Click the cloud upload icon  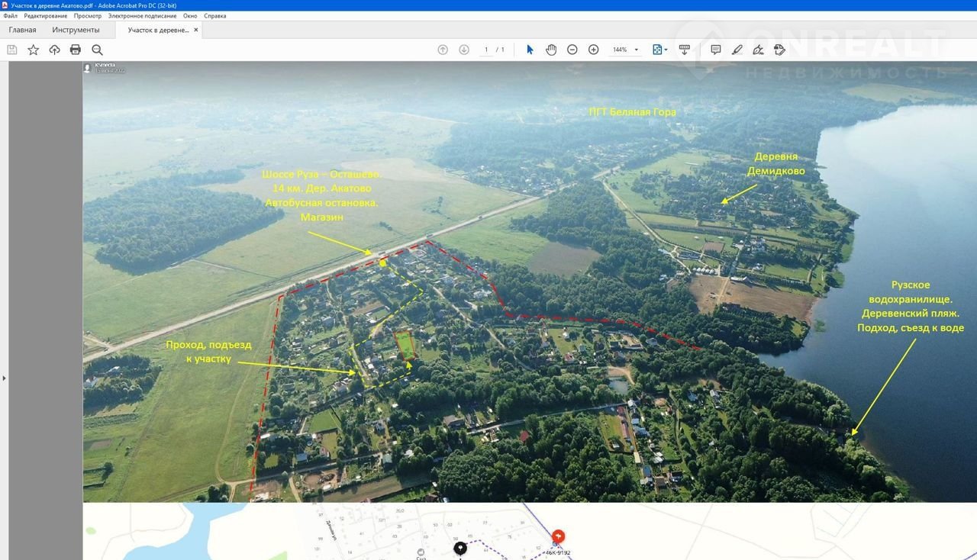click(x=54, y=50)
